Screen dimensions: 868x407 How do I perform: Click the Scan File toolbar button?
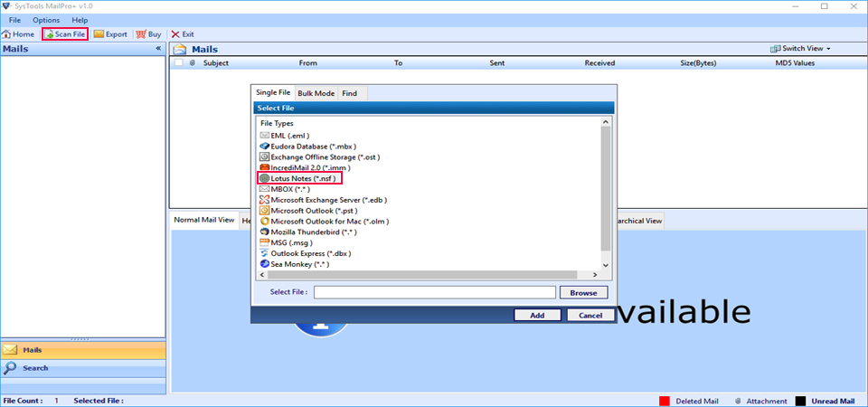(x=65, y=34)
